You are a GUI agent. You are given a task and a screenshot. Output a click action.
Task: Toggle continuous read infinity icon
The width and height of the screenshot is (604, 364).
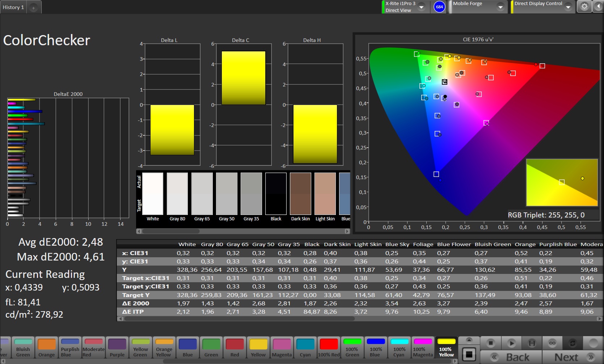coord(552,343)
